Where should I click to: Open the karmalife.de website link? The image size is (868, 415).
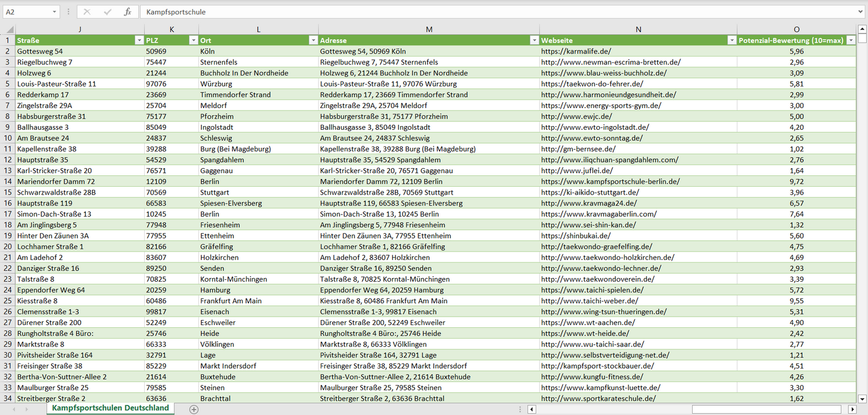click(x=575, y=52)
